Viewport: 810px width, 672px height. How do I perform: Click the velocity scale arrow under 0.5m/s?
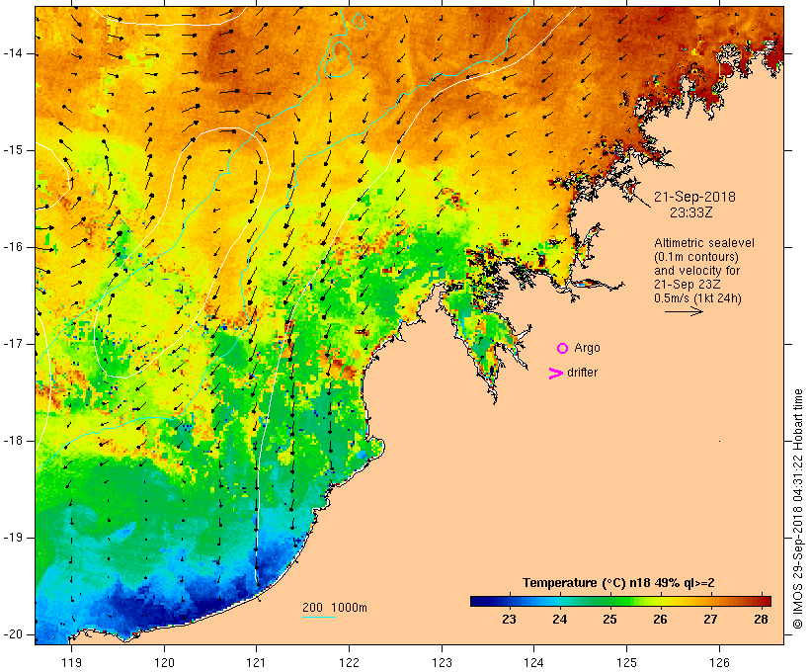(684, 311)
